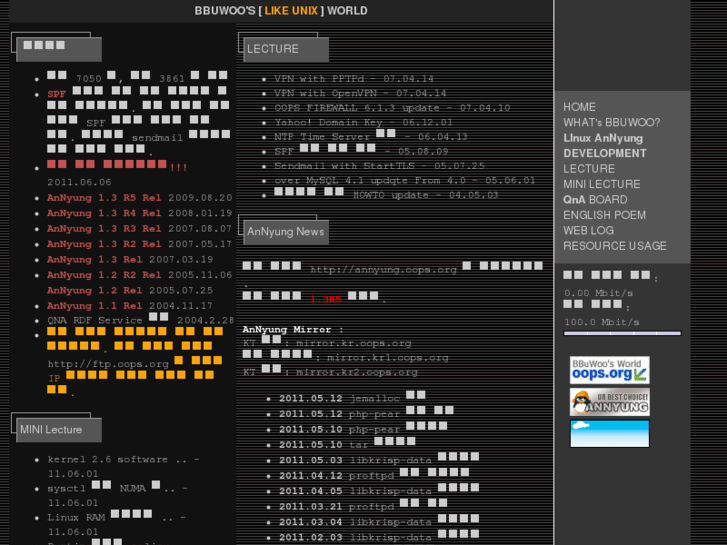The image size is (727, 545).
Task: Click the http://ftp.oops.org link
Action: (108, 364)
